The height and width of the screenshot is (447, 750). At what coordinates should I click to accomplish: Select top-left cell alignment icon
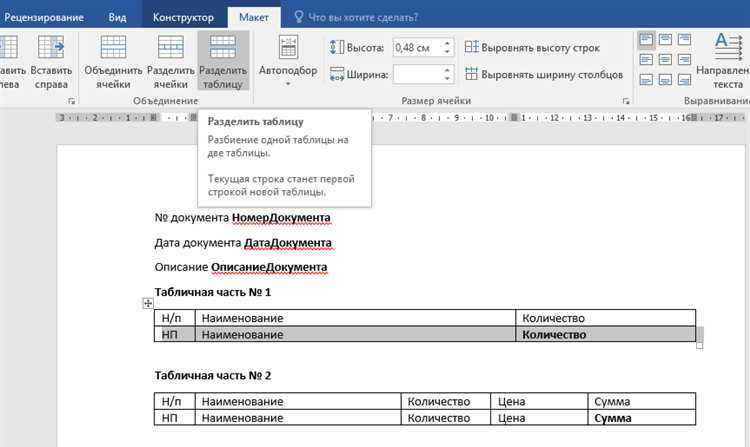(645, 40)
